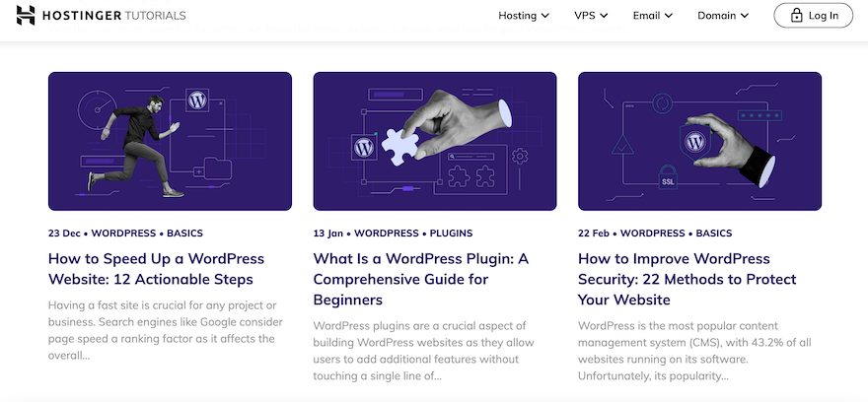
Task: Open the Email dropdown menu
Action: pos(653,16)
